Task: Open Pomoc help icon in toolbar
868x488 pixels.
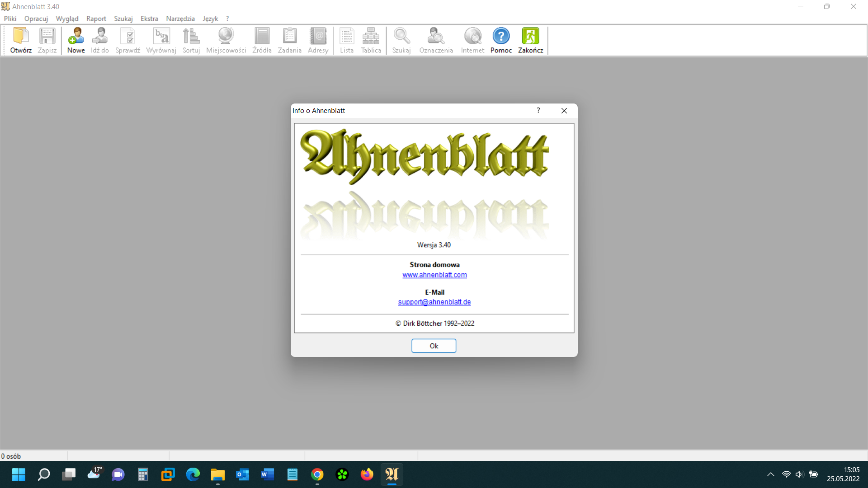Action: tap(501, 36)
